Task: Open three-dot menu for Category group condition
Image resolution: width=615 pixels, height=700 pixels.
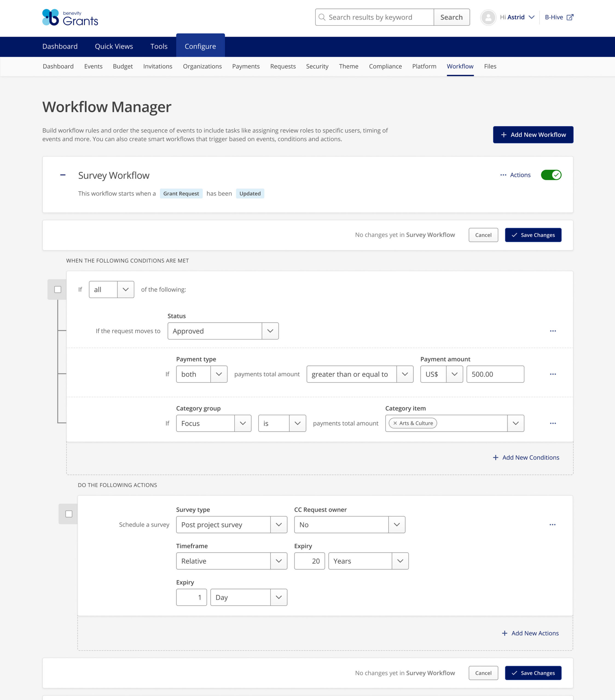Action: point(553,423)
